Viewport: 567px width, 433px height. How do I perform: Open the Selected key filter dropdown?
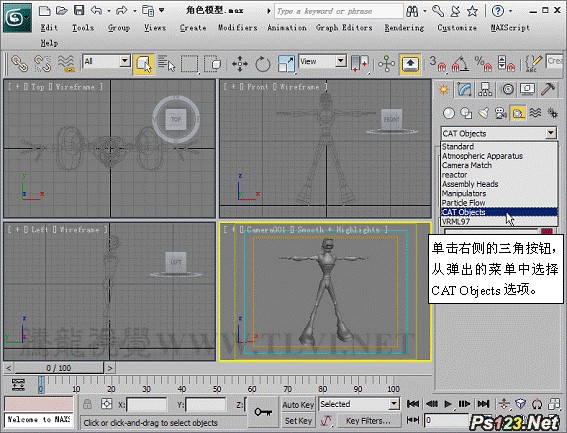(x=394, y=404)
